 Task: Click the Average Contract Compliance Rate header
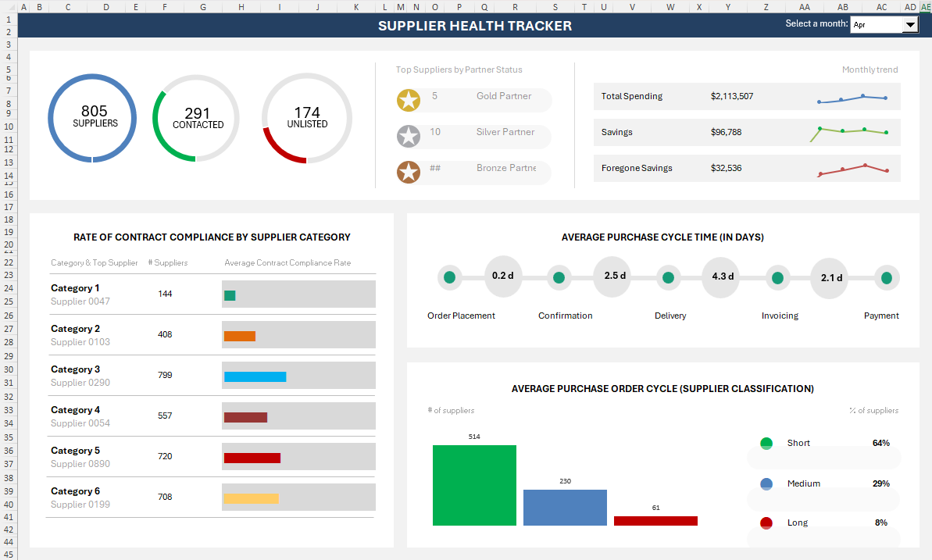click(287, 262)
